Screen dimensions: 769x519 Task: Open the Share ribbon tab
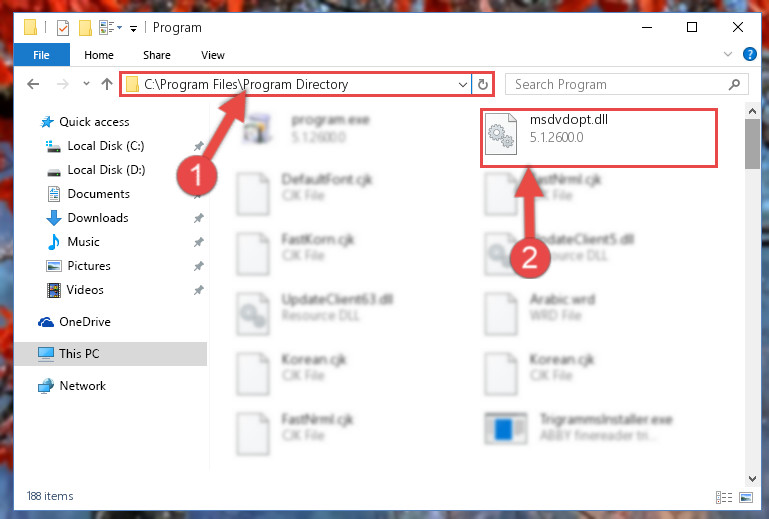pyautogui.click(x=157, y=55)
